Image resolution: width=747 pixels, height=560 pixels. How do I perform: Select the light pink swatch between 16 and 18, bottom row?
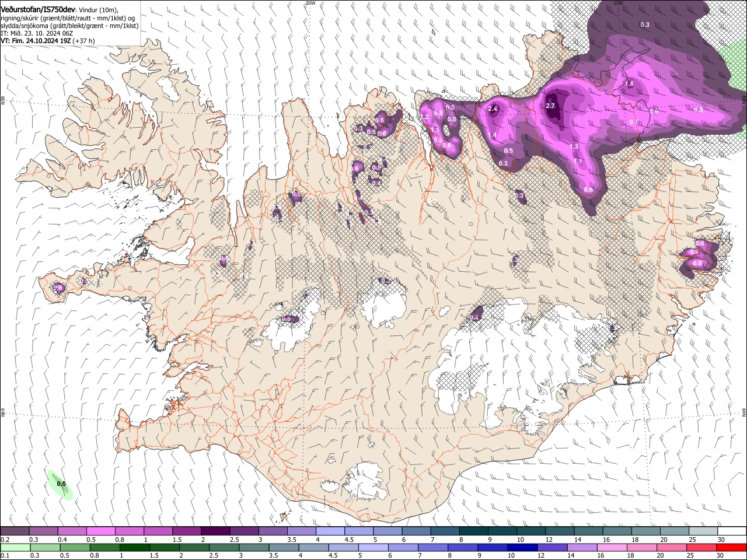(x=613, y=548)
